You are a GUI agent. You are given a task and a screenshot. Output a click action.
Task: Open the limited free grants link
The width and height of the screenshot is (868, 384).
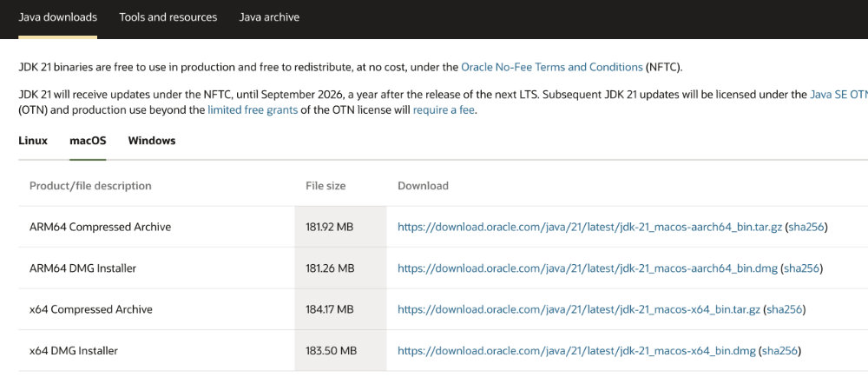click(253, 110)
